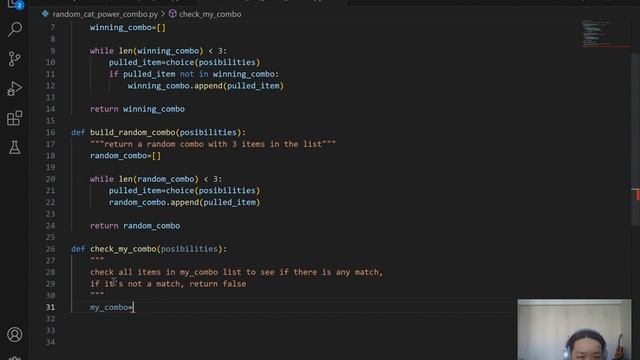Place cursor on 'return winning_combo' line
Viewport: 640px width, 360px height.
137,109
